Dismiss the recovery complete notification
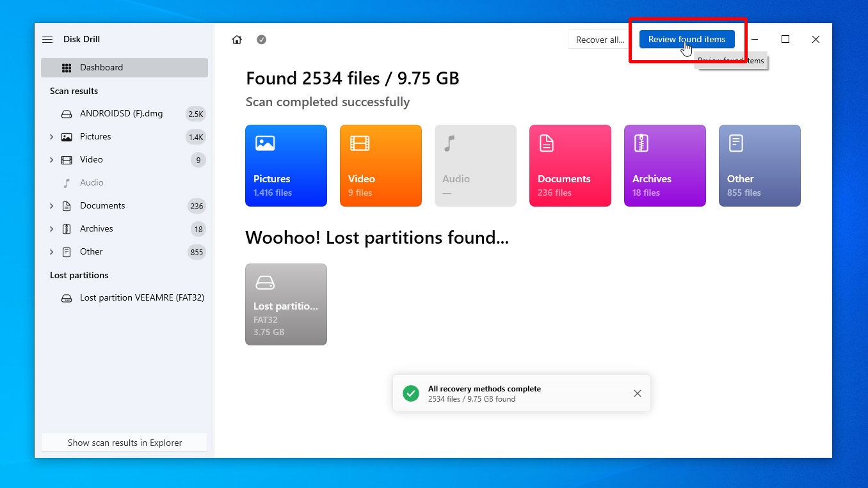Image resolution: width=868 pixels, height=488 pixels. tap(637, 393)
